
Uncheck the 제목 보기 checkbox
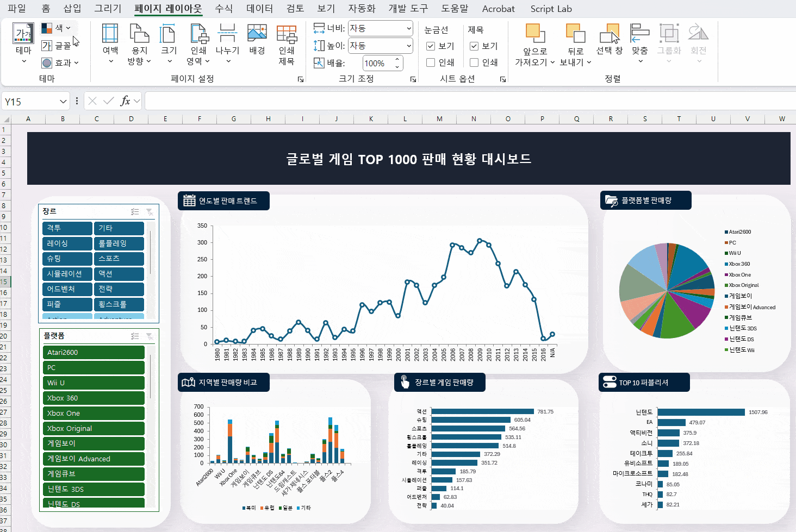[473, 46]
